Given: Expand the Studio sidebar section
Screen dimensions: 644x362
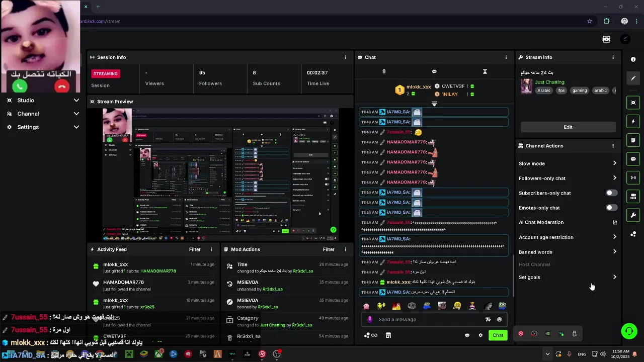Looking at the screenshot, I should click(76, 100).
